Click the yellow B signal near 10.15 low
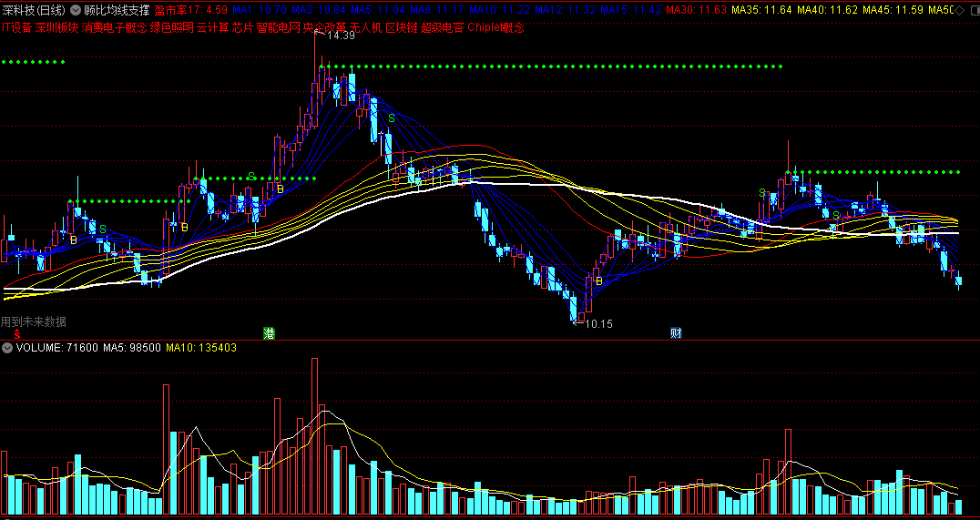 click(598, 282)
